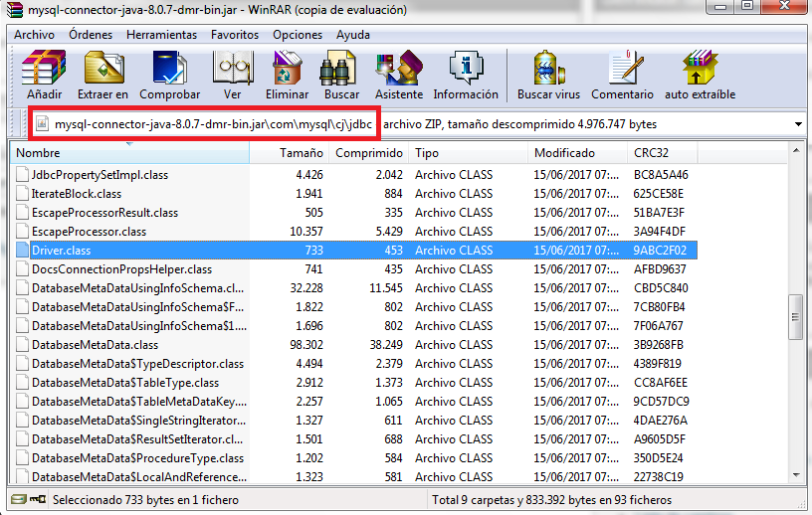812x515 pixels.
Task: Sort by the Tipo column header
Action: (x=468, y=153)
